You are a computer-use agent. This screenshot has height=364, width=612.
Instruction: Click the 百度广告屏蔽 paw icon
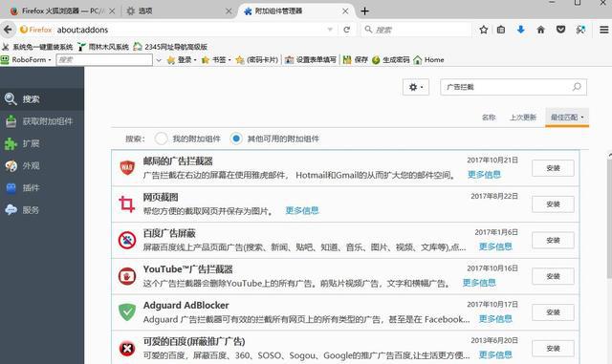(x=127, y=240)
